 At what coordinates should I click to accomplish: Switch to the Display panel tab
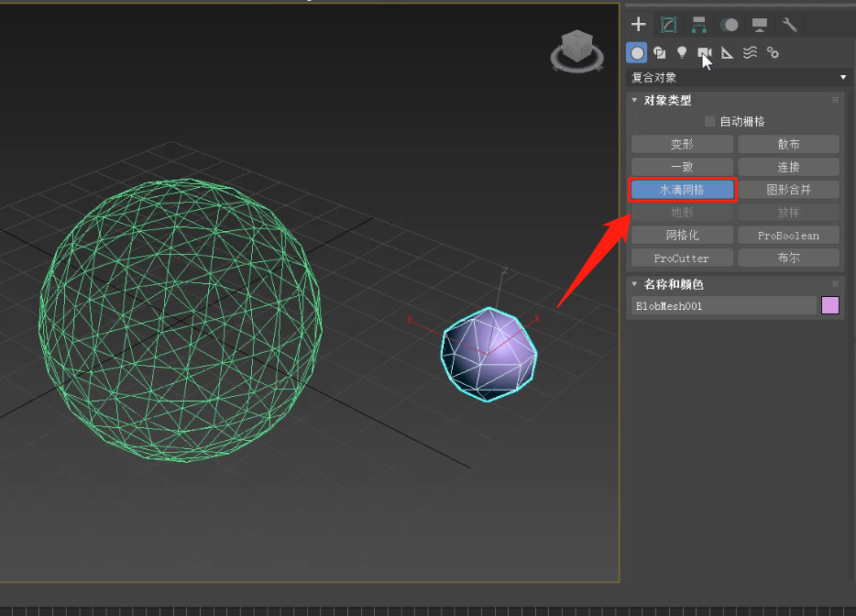click(760, 25)
